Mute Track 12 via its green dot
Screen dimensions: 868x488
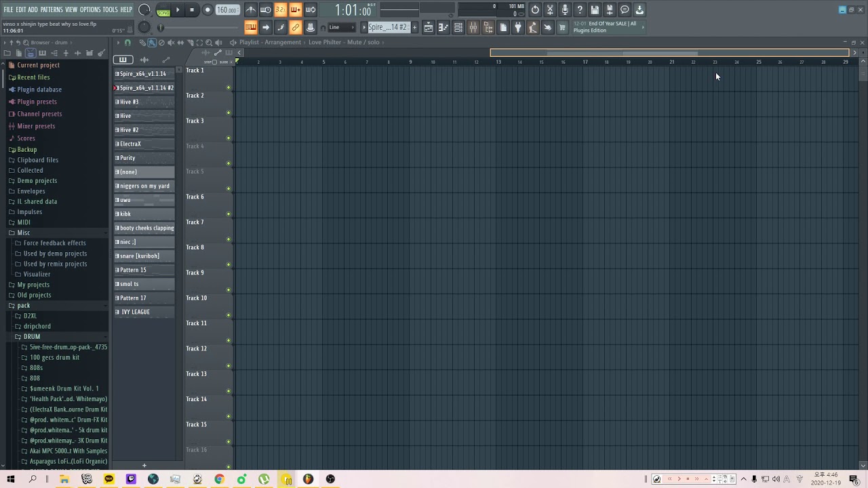[229, 366]
